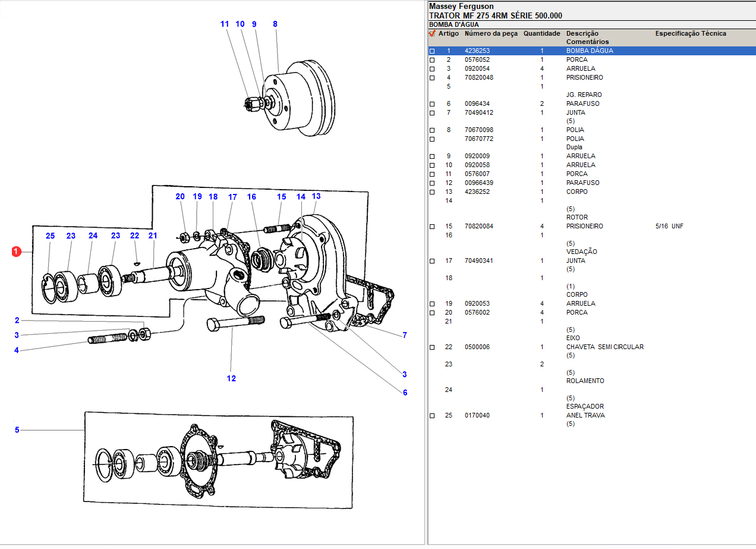756x549 pixels.
Task: Click callout number 7 near the gasket
Action: [405, 335]
